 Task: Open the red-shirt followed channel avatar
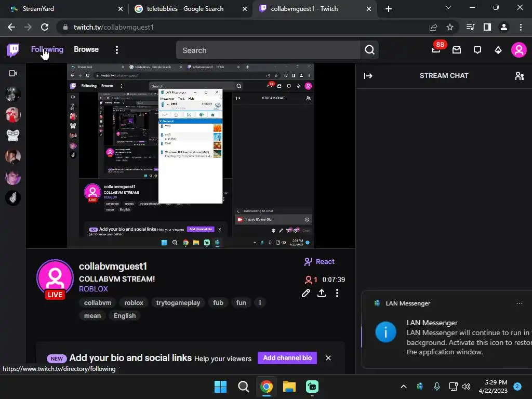(x=13, y=115)
